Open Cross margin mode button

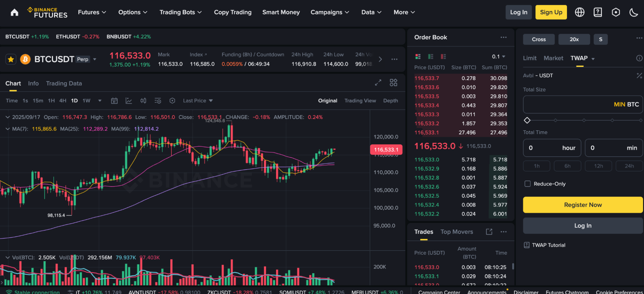539,39
